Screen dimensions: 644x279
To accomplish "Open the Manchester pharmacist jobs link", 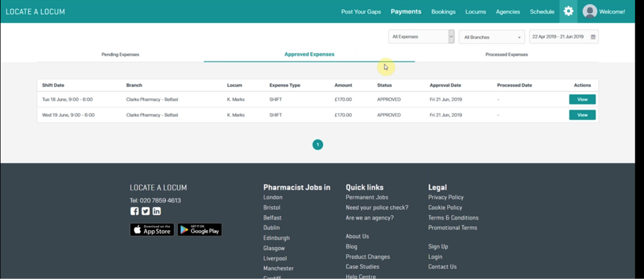I will pyautogui.click(x=279, y=268).
